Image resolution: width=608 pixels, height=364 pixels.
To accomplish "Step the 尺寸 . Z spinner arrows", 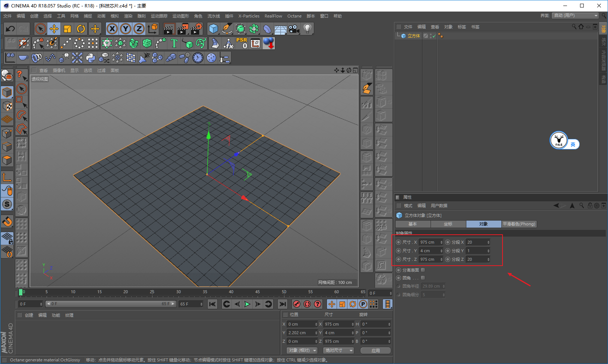I will point(441,259).
